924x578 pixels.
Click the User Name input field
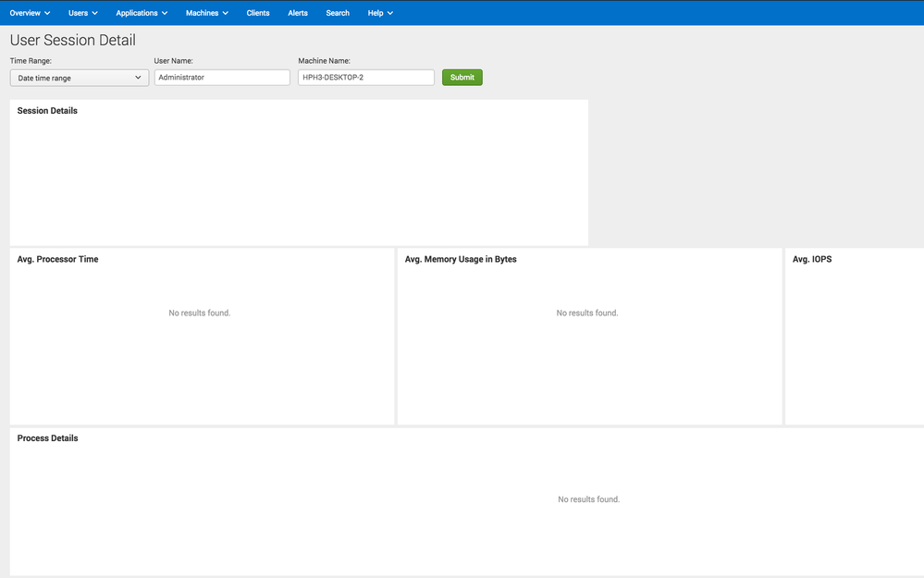(222, 78)
